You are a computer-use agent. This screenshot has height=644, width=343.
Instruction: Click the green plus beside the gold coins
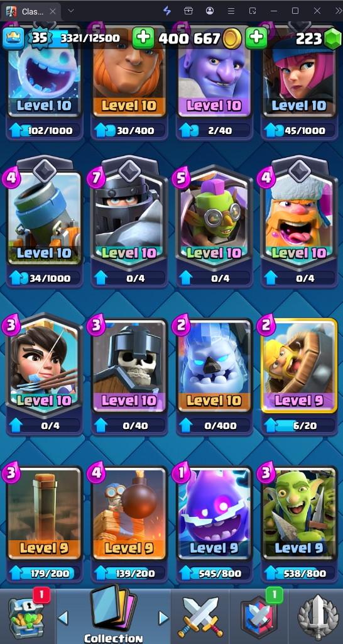click(256, 38)
